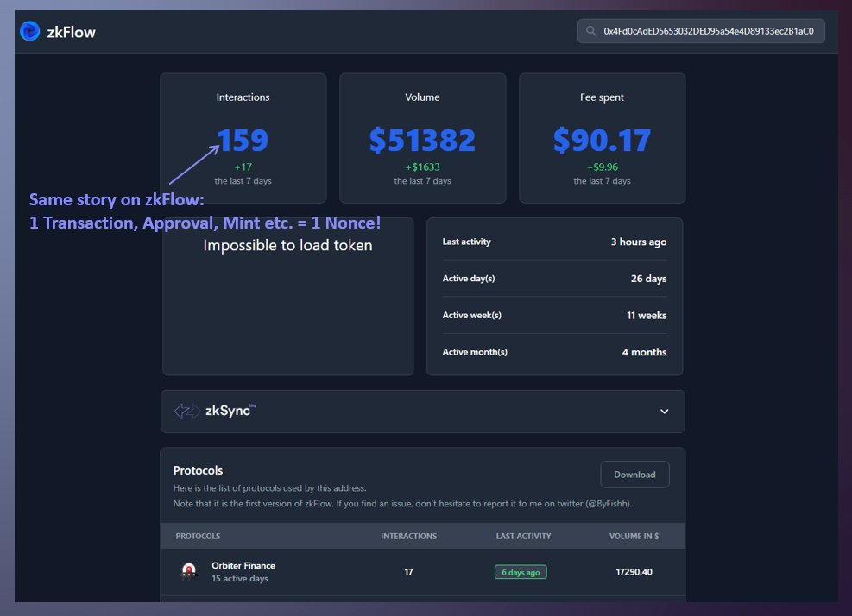Click the zkFlow logo icon

point(30,32)
